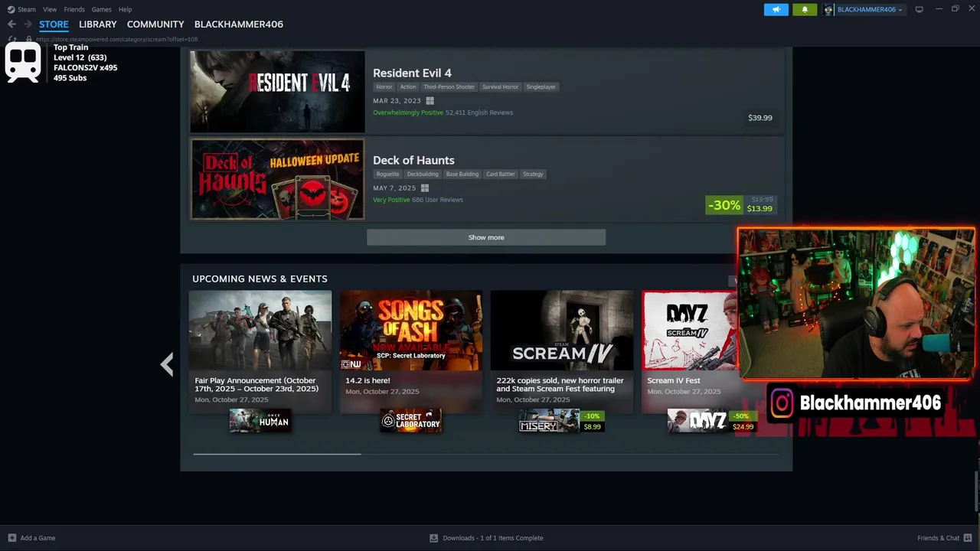This screenshot has width=980, height=551.
Task: Click the SCP Secret Laboratory logo thumbnail
Action: point(411,421)
